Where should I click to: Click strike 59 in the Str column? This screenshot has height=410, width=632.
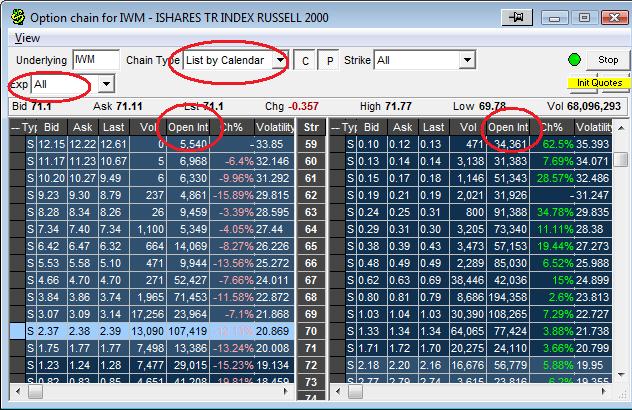coord(311,144)
